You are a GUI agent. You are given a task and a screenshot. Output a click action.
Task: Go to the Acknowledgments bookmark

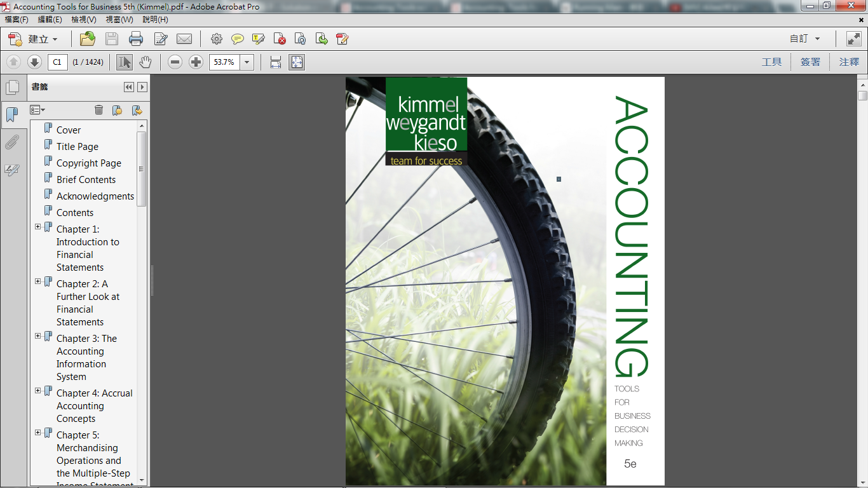coord(95,196)
